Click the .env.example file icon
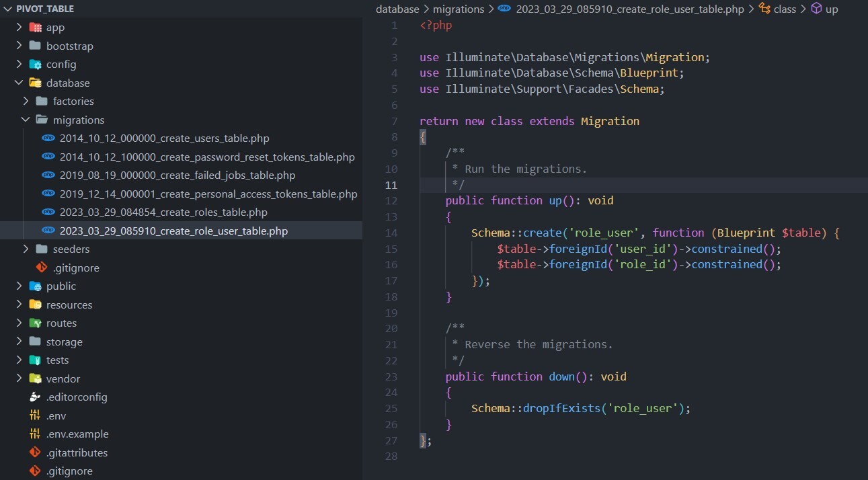The image size is (868, 480). point(35,434)
